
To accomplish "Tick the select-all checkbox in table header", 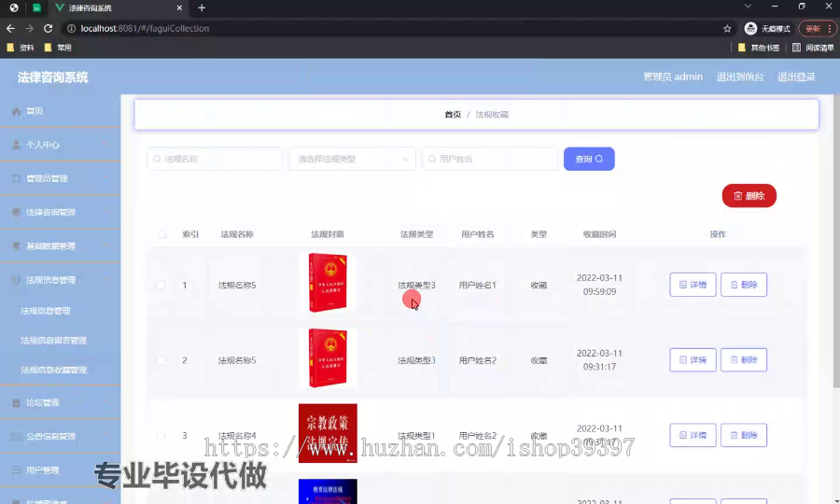I will pyautogui.click(x=161, y=234).
